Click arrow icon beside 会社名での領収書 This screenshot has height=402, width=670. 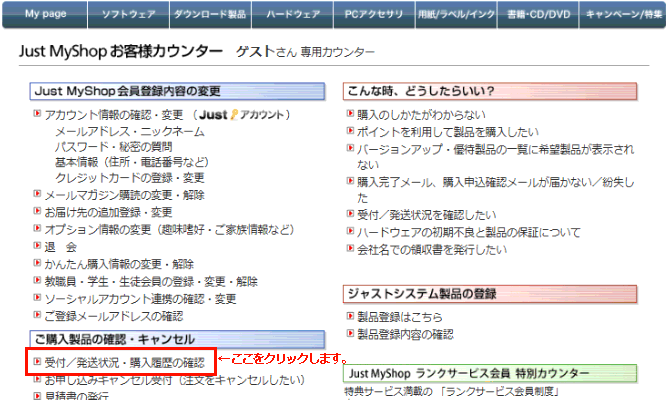coord(350,248)
